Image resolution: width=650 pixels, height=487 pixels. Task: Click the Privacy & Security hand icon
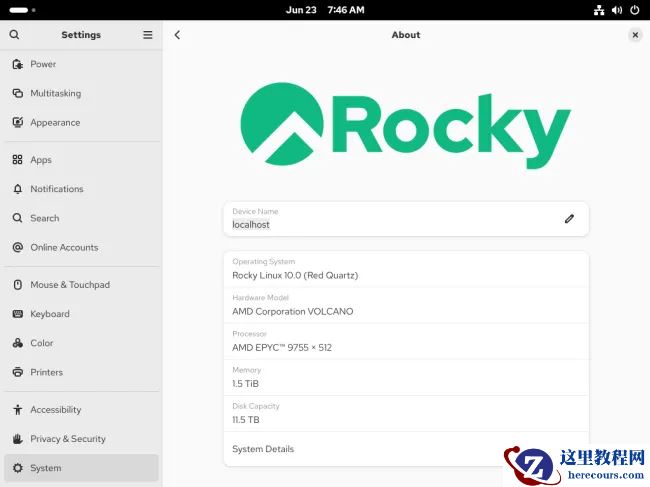(x=17, y=439)
